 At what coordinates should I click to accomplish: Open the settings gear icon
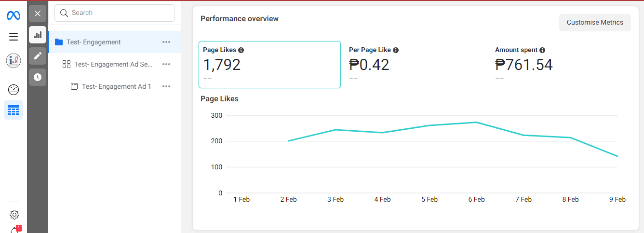pos(14,215)
